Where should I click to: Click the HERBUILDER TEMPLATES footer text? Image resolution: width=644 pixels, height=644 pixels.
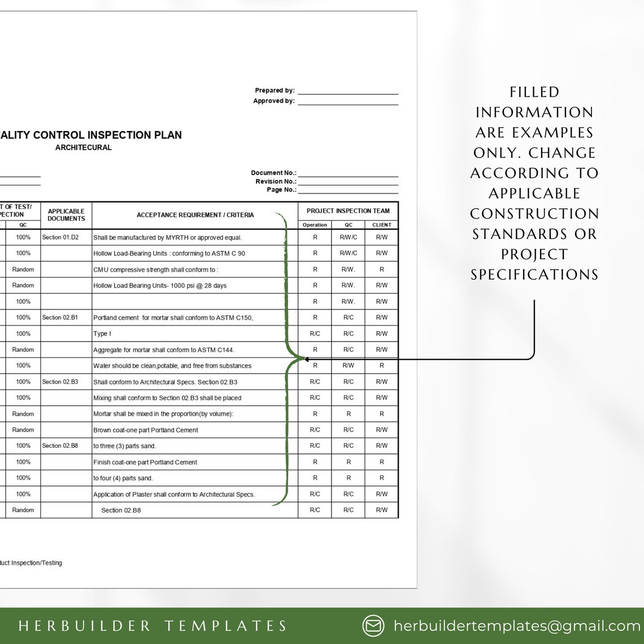coord(153,626)
